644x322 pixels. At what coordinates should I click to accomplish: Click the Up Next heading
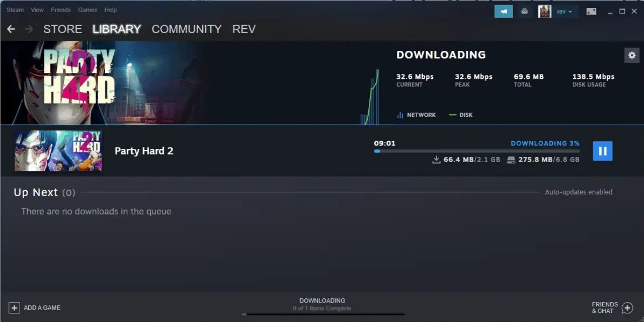coord(36,192)
